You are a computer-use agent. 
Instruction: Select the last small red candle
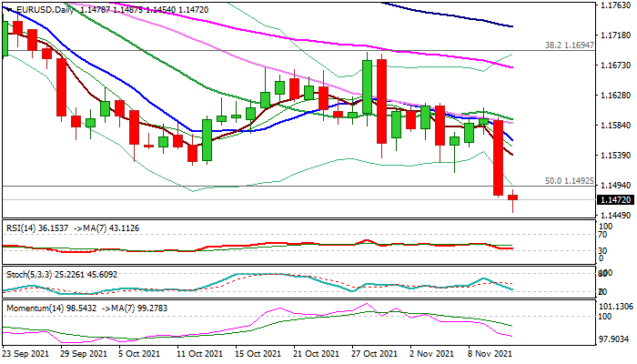pyautogui.click(x=513, y=197)
